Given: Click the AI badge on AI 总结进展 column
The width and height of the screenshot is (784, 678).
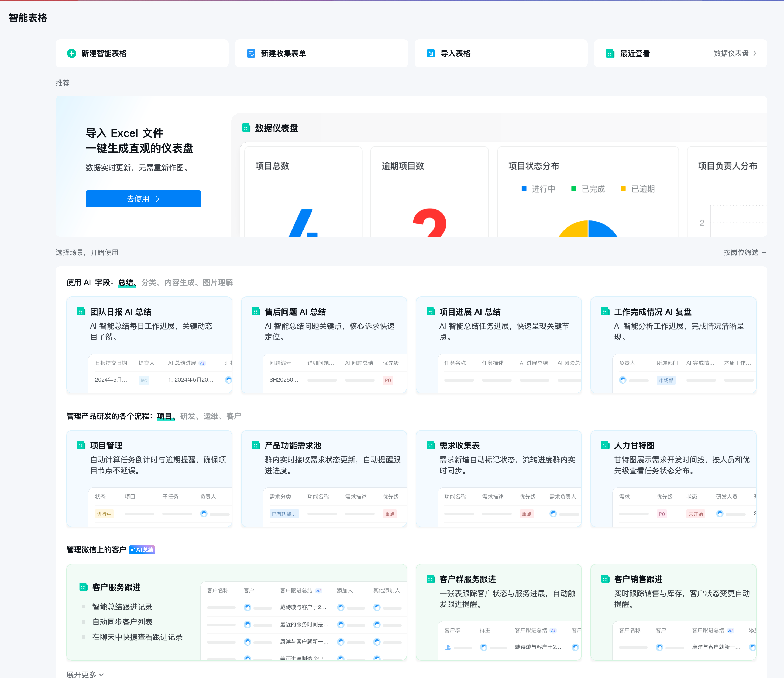Looking at the screenshot, I should coord(202,363).
